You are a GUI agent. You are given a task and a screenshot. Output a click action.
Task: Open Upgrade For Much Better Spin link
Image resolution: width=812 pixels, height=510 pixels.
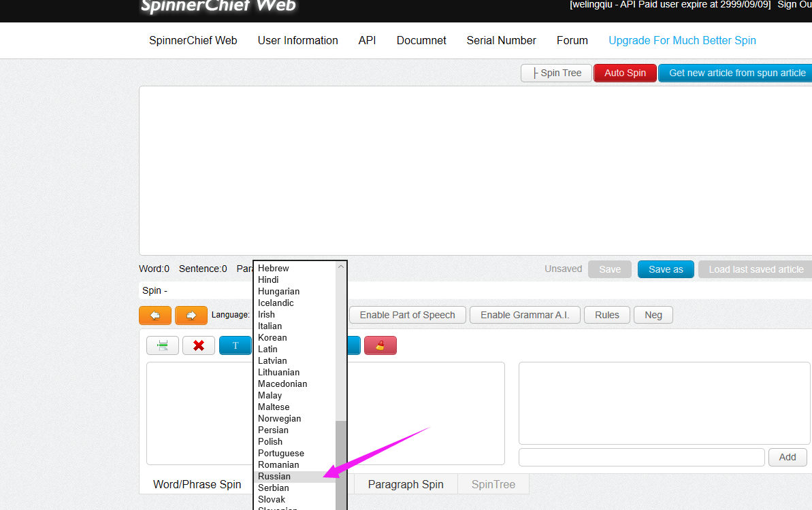point(682,40)
